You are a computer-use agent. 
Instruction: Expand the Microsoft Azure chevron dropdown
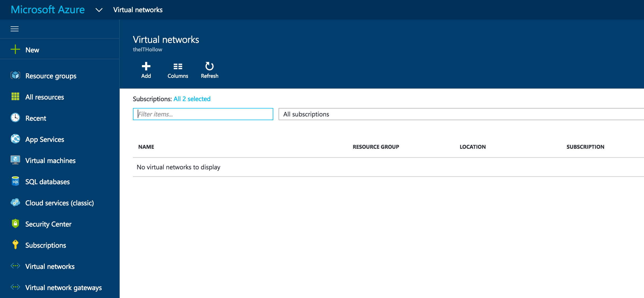click(99, 10)
